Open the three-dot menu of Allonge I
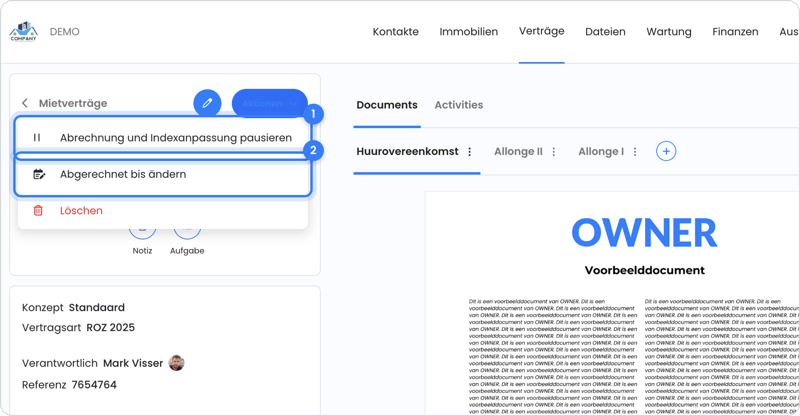This screenshot has width=800, height=416. (635, 152)
